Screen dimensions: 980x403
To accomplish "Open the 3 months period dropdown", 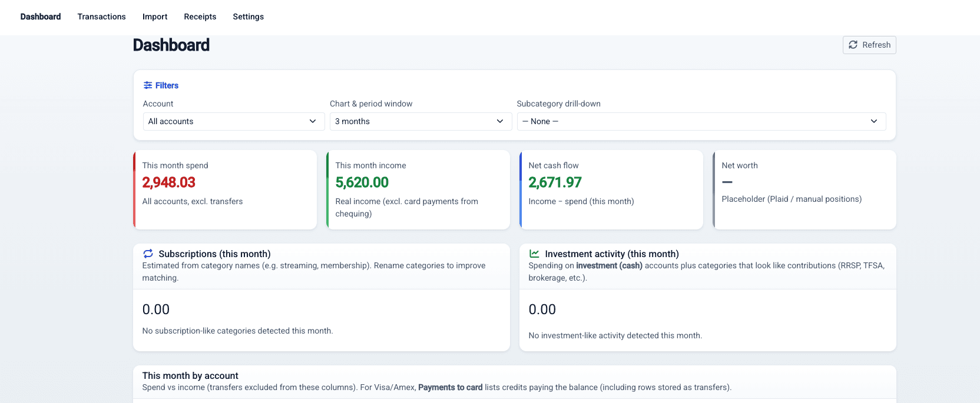I will 421,121.
